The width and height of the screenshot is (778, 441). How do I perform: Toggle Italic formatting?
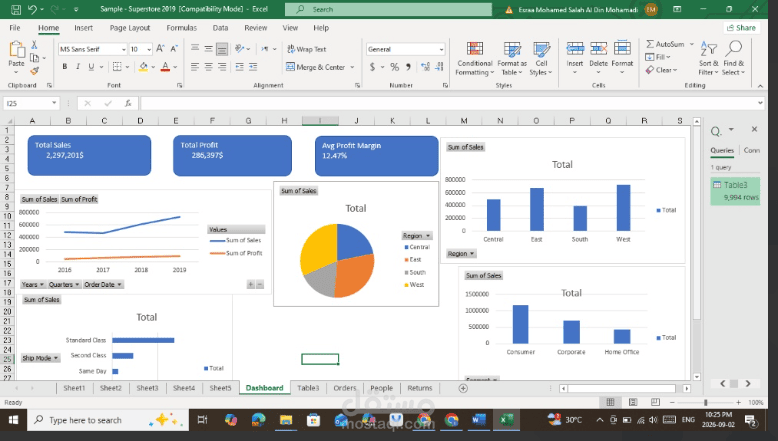click(77, 66)
